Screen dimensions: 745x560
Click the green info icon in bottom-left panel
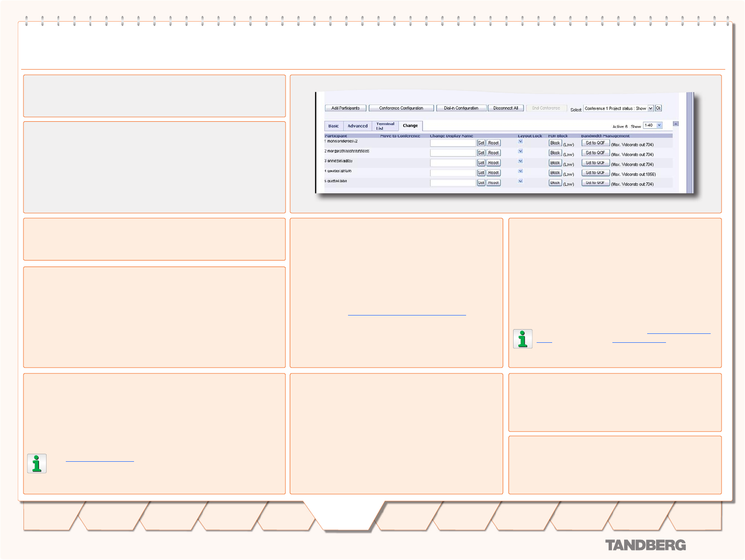click(x=37, y=464)
